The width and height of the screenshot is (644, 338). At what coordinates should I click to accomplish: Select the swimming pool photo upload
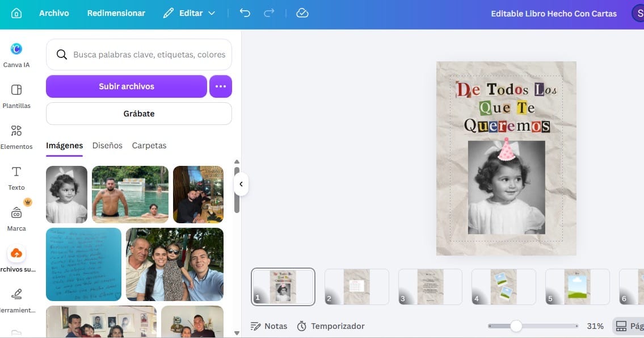(130, 194)
